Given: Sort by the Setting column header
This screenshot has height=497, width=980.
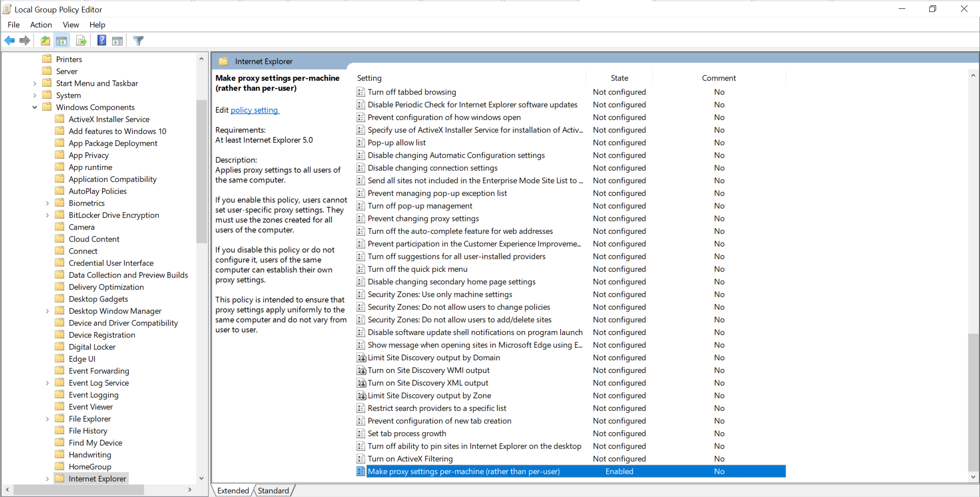Looking at the screenshot, I should click(369, 78).
